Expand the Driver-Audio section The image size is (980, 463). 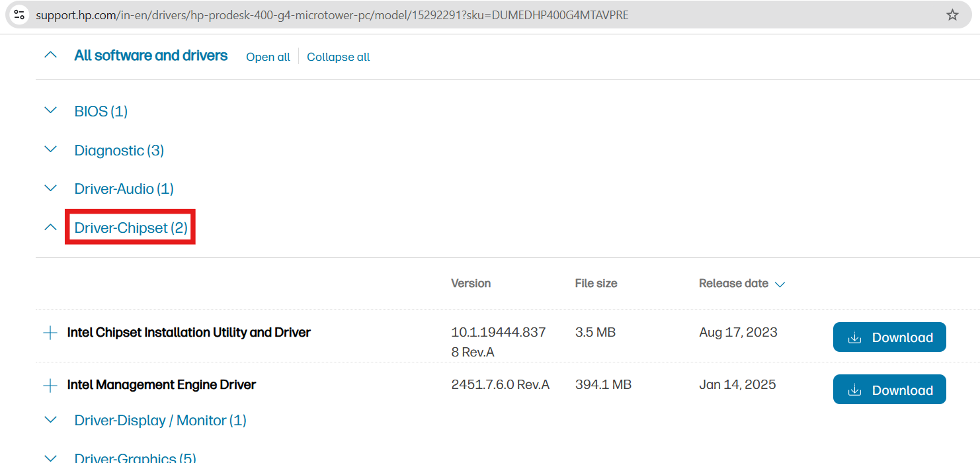coord(51,188)
